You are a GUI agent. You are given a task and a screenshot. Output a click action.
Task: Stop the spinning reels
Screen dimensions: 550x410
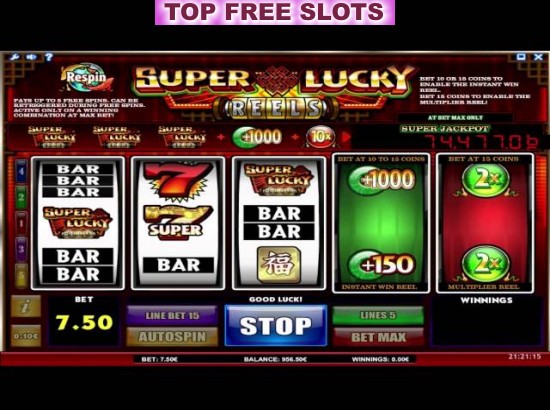276,325
